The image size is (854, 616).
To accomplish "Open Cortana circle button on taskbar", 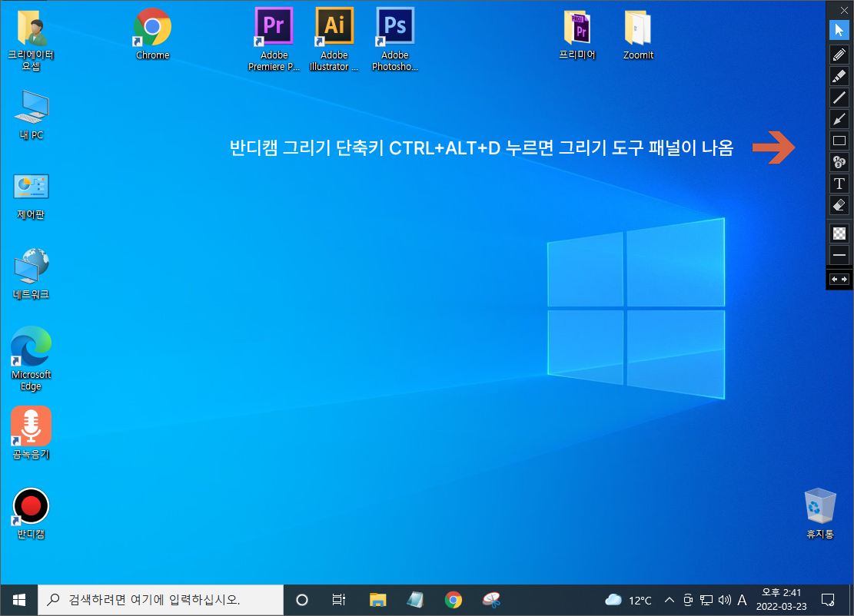I will pos(302,600).
